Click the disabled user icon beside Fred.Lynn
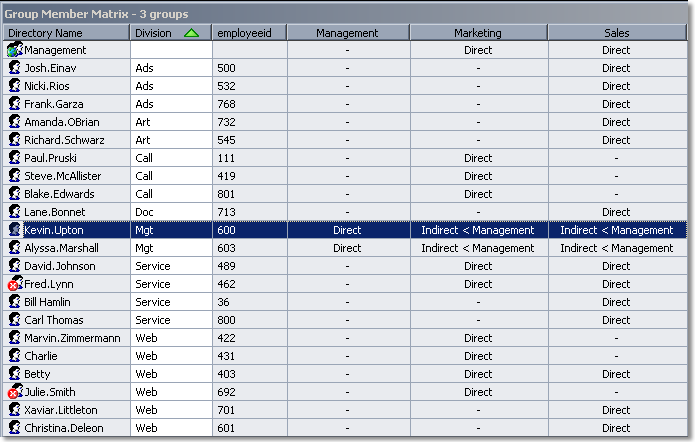695x442 pixels. point(15,285)
